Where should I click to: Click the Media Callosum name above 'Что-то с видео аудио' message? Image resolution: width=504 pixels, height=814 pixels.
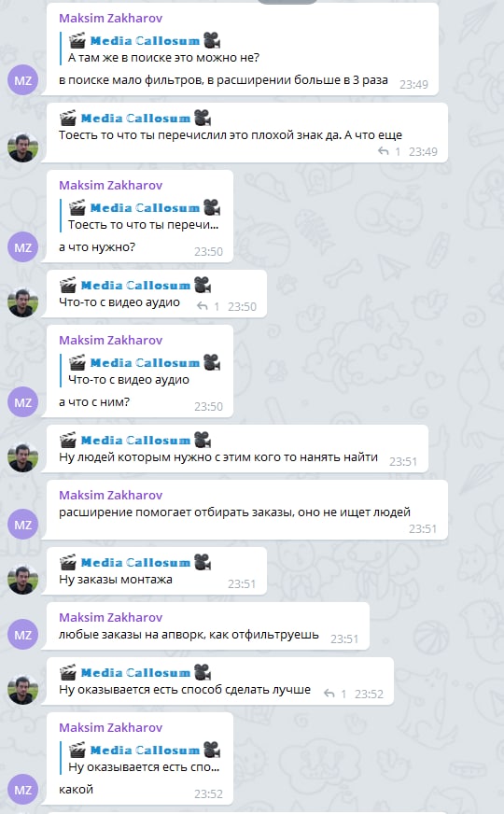pyautogui.click(x=135, y=285)
